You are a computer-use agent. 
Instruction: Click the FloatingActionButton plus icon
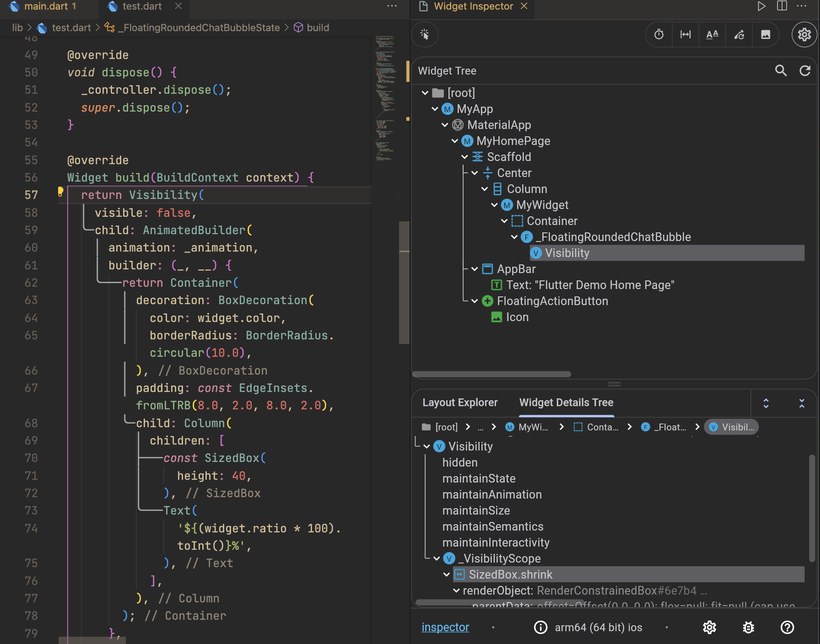pos(487,301)
